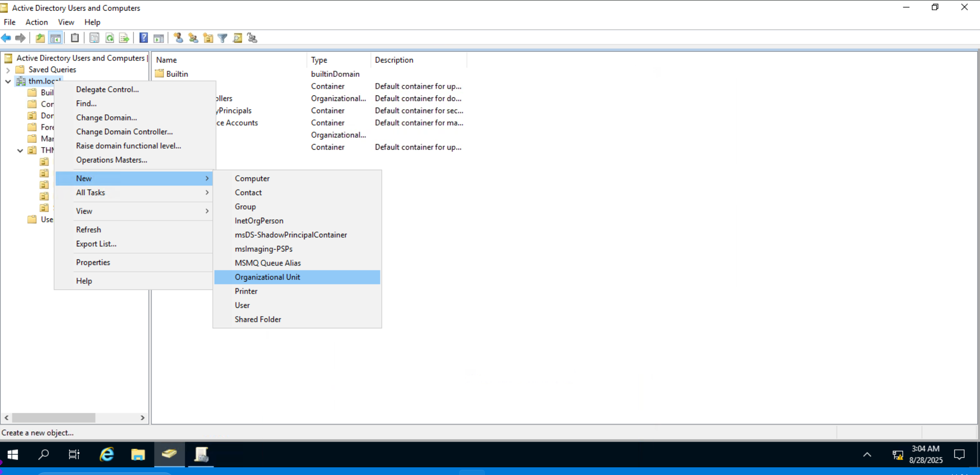The image size is (980, 475).
Task: Click the clipboard paste toolbar icon
Action: point(75,38)
